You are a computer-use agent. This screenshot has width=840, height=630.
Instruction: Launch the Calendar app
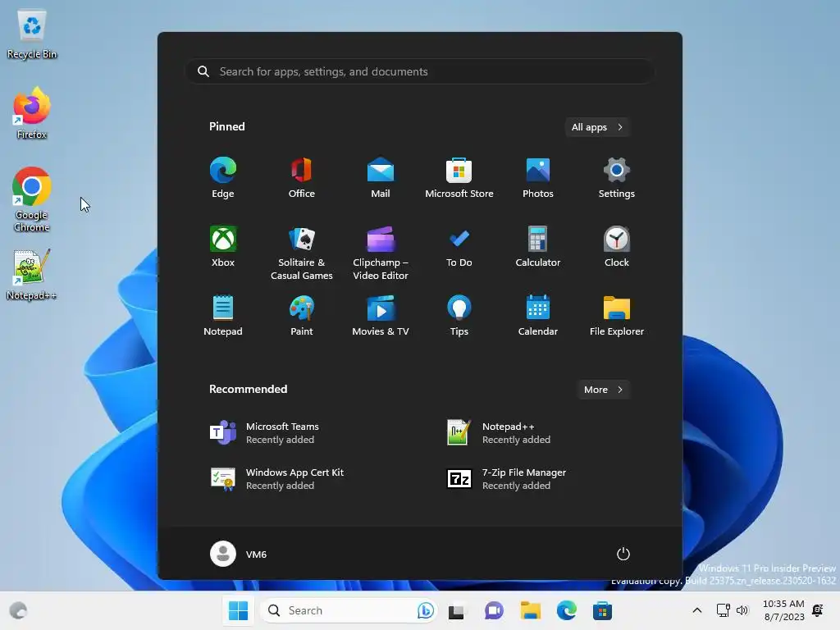pyautogui.click(x=538, y=316)
